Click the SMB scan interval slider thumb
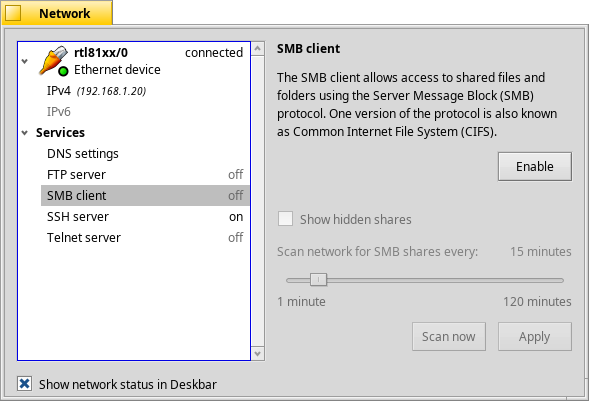The image size is (589, 401). (x=319, y=280)
